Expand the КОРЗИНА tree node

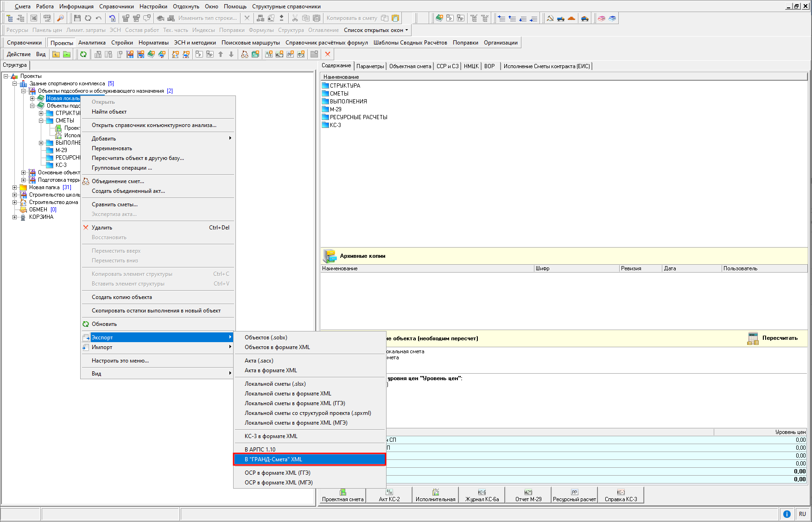point(15,217)
